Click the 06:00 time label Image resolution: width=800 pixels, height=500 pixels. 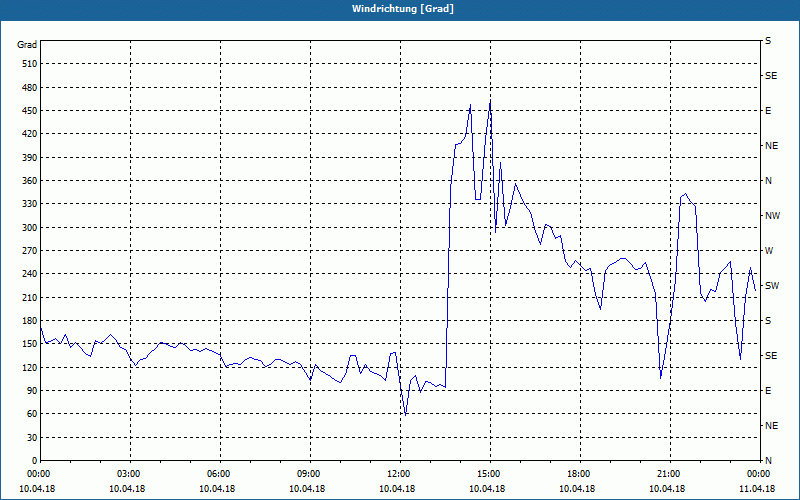point(217,474)
